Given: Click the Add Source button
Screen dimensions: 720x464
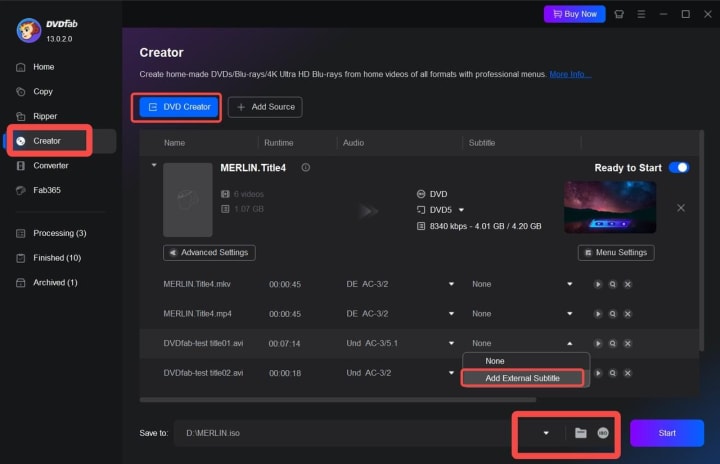Looking at the screenshot, I should (x=265, y=107).
